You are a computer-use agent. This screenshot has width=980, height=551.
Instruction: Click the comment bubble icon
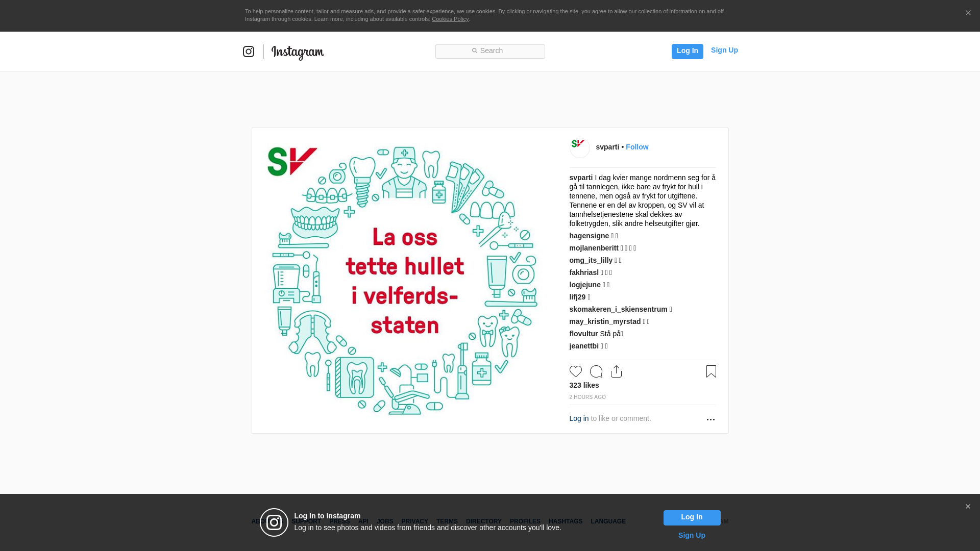point(596,371)
